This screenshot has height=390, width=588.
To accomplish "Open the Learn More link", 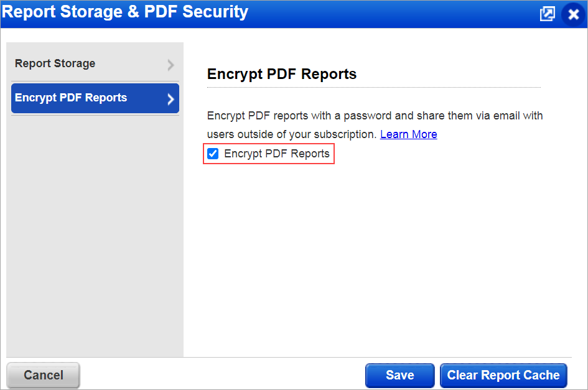I will click(x=408, y=134).
